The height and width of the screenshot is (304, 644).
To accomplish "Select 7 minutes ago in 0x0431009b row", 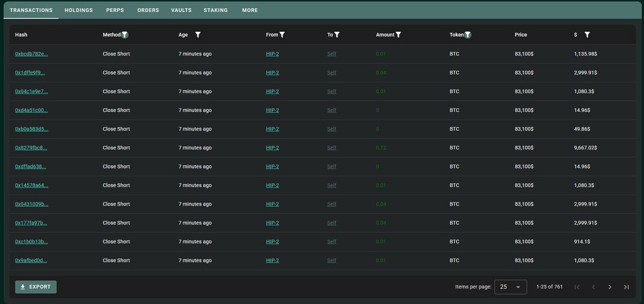I will [x=195, y=204].
